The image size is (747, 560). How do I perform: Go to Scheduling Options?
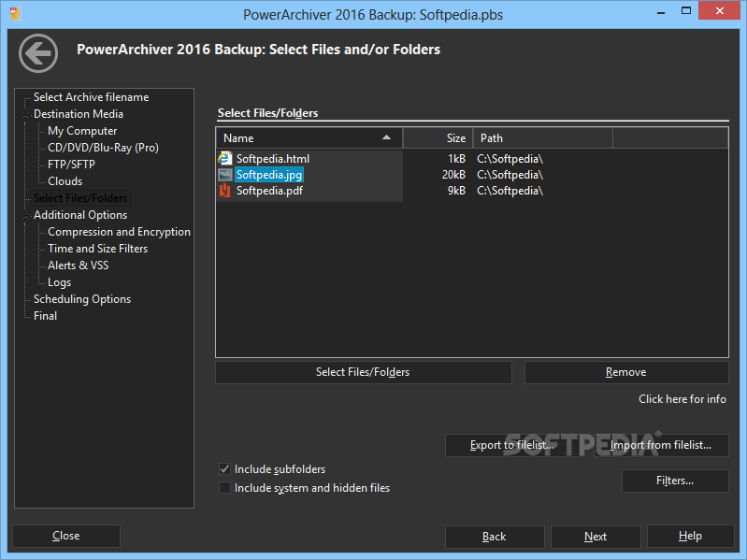click(x=82, y=299)
